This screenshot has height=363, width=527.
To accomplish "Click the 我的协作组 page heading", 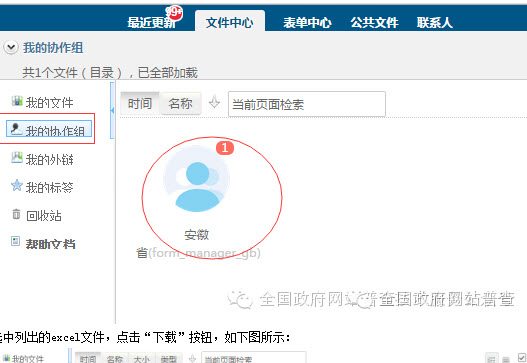I will coord(53,48).
